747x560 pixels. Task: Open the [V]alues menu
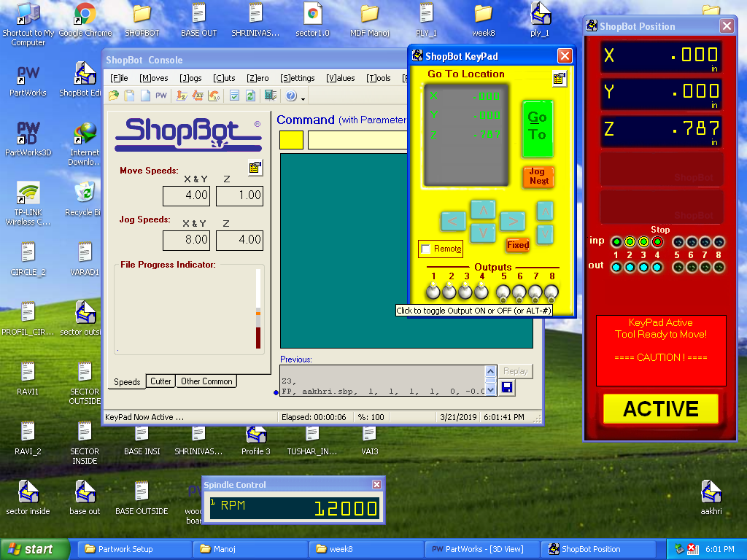(x=340, y=78)
